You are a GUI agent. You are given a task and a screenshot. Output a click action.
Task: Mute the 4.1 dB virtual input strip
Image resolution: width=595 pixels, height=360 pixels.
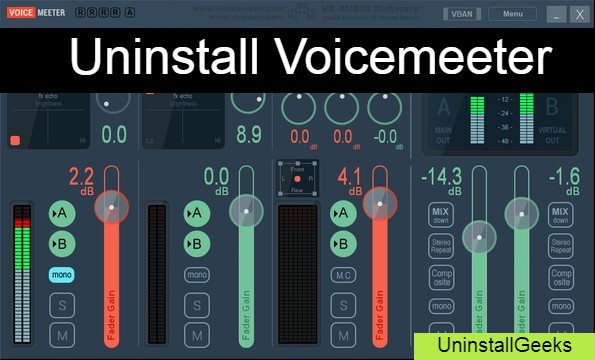tap(343, 335)
